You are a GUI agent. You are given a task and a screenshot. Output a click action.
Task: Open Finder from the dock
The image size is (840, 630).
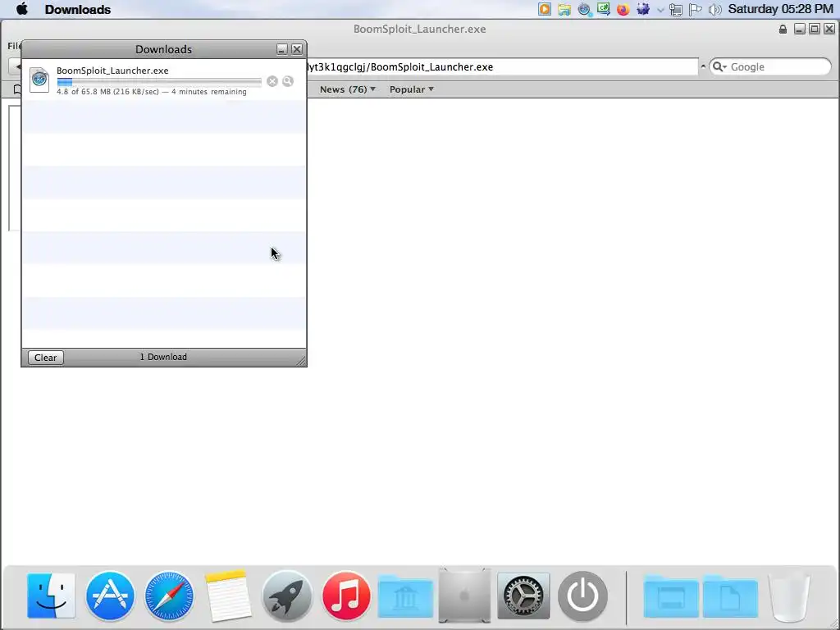[51, 596]
